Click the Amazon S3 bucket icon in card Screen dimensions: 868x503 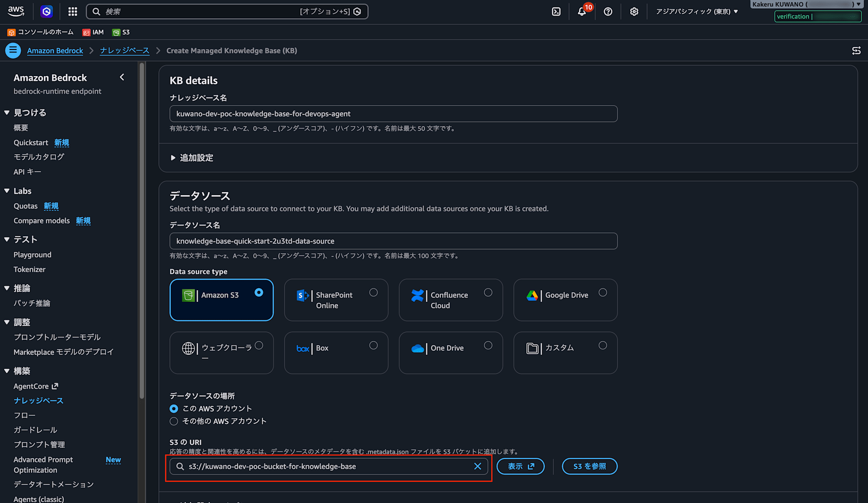(x=188, y=295)
